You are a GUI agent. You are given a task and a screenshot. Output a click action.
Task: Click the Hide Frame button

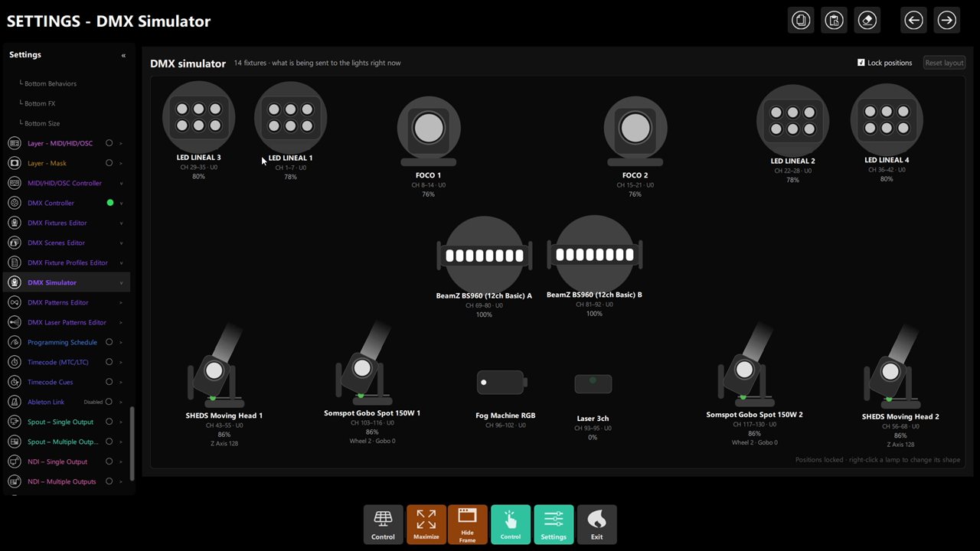point(467,525)
